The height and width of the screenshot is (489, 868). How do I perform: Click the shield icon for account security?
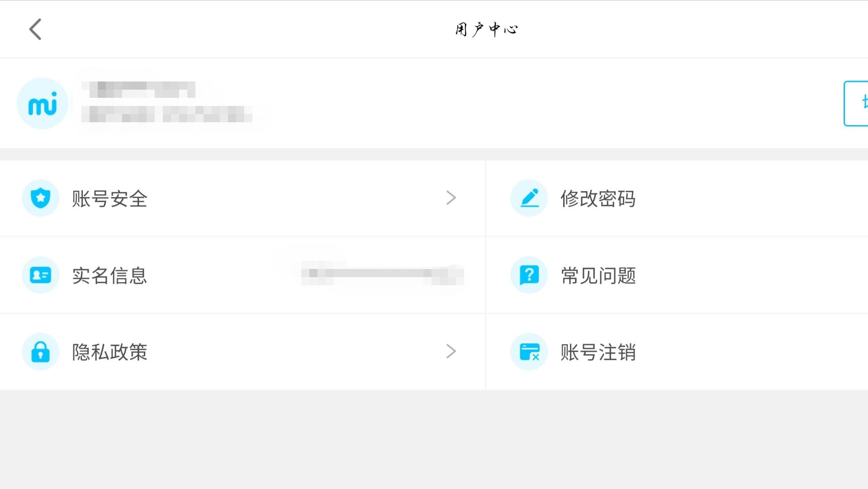point(41,198)
